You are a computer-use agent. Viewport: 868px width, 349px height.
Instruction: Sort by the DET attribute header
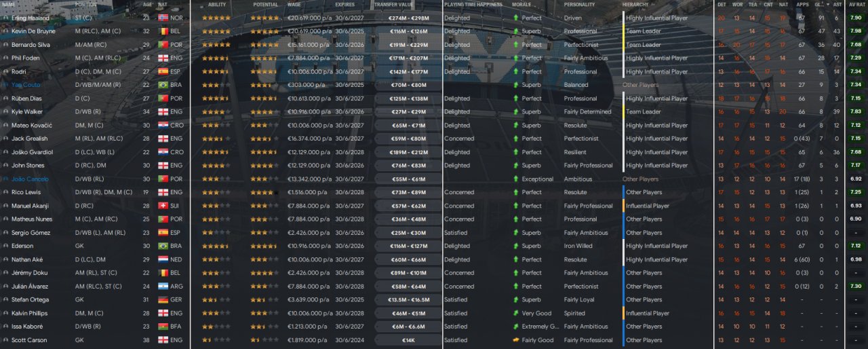[722, 4]
